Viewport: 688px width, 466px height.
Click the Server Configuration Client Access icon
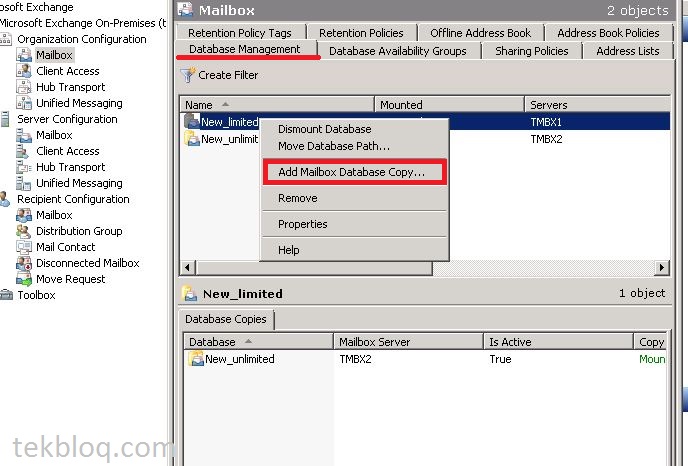pyautogui.click(x=23, y=151)
